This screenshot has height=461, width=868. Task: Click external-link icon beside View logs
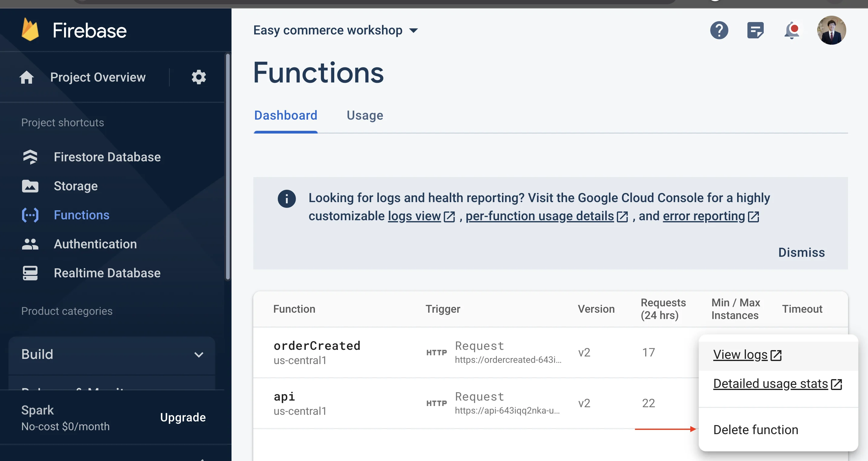coord(776,355)
